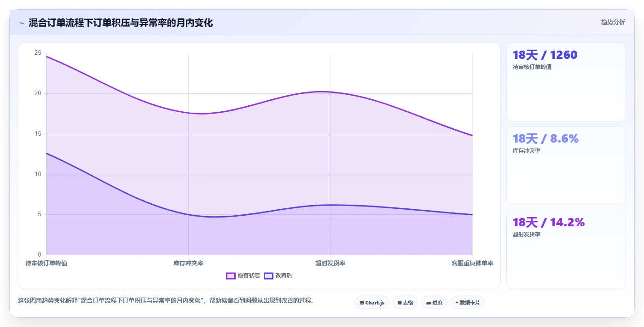Toggle the 原有状态 legend swatch
Screen dimensions: 644x327
pos(231,275)
